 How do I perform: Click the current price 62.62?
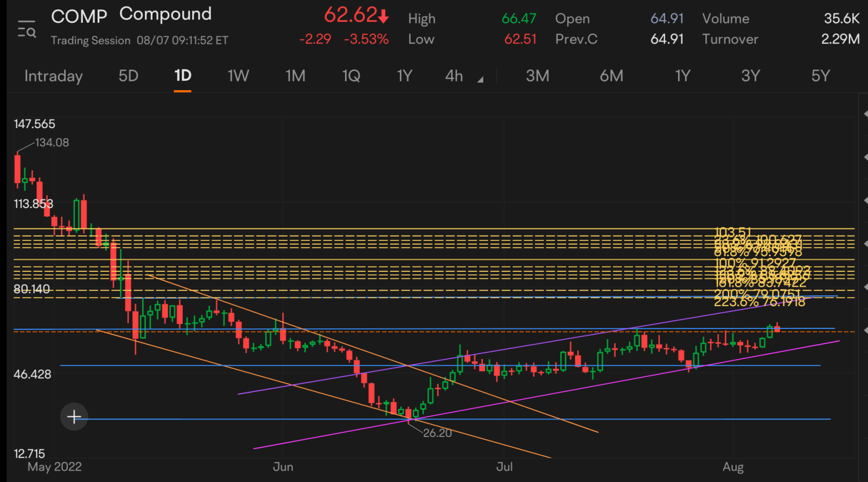coord(350,15)
